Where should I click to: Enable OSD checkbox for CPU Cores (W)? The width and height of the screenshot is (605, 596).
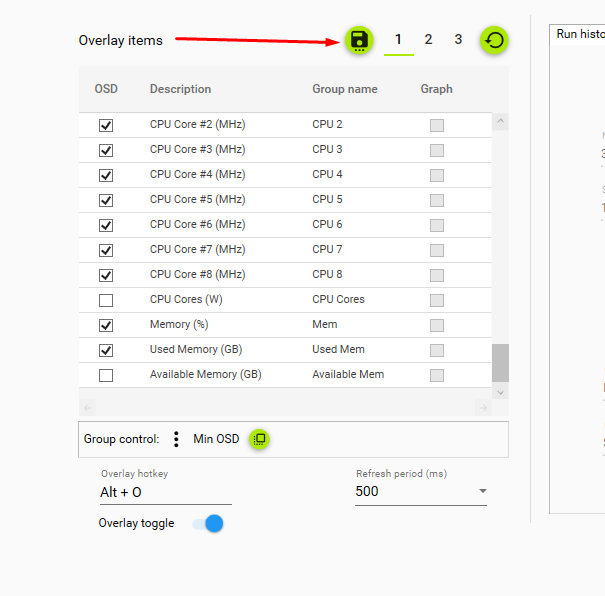coord(106,300)
